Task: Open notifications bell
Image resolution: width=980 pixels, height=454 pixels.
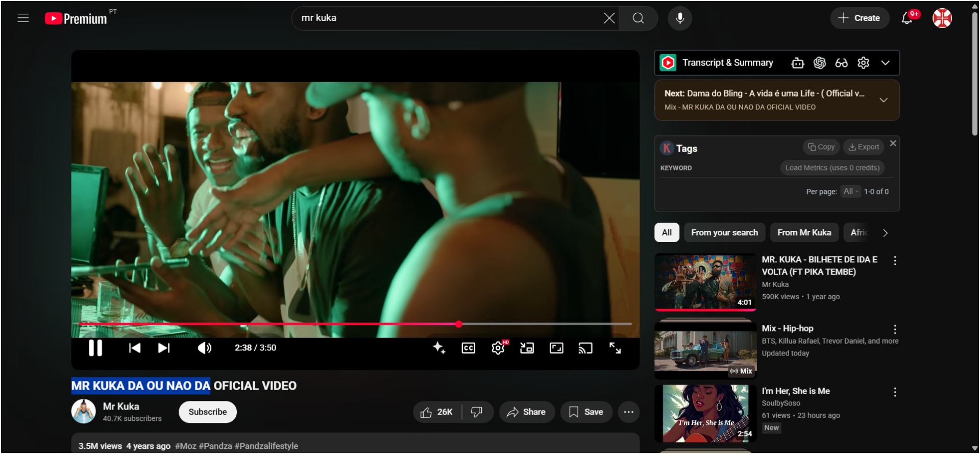Action: click(x=907, y=18)
